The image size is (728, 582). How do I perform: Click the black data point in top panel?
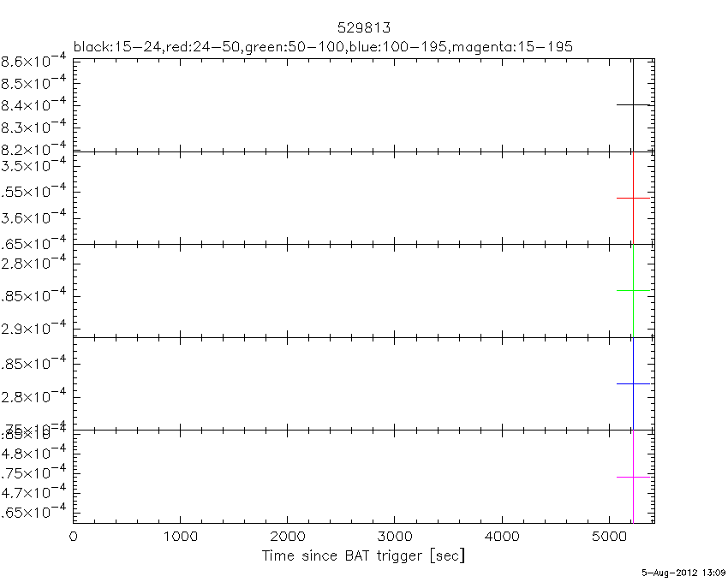tap(633, 104)
